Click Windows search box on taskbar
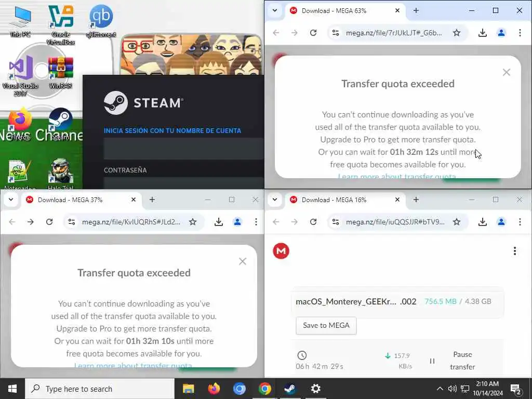This screenshot has width=532, height=399. pos(100,389)
